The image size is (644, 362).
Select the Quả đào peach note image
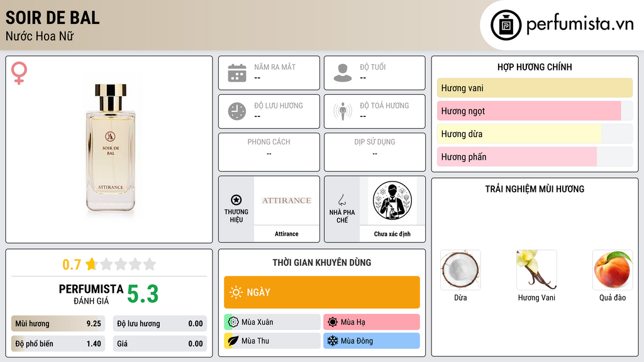(x=613, y=270)
